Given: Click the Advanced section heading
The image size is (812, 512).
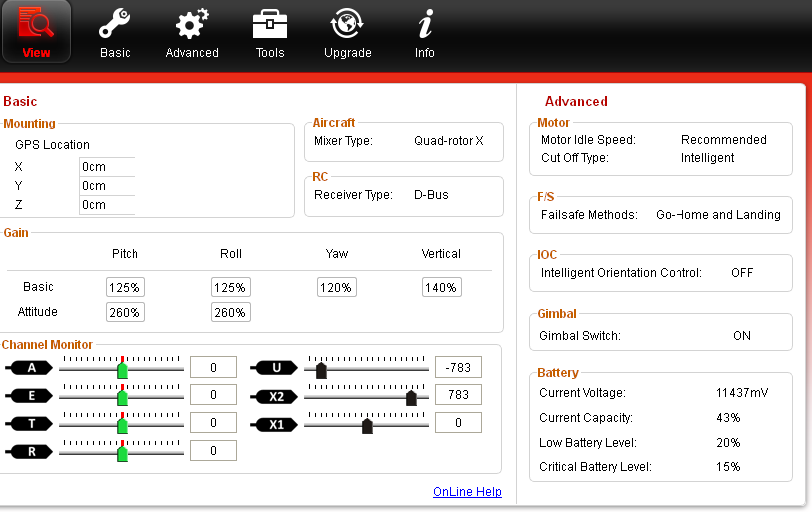Looking at the screenshot, I should [x=576, y=101].
